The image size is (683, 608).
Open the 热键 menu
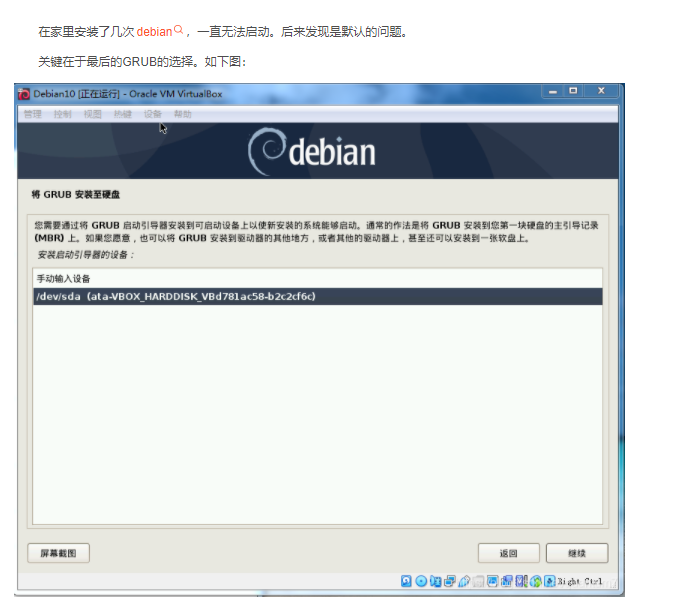coord(122,114)
